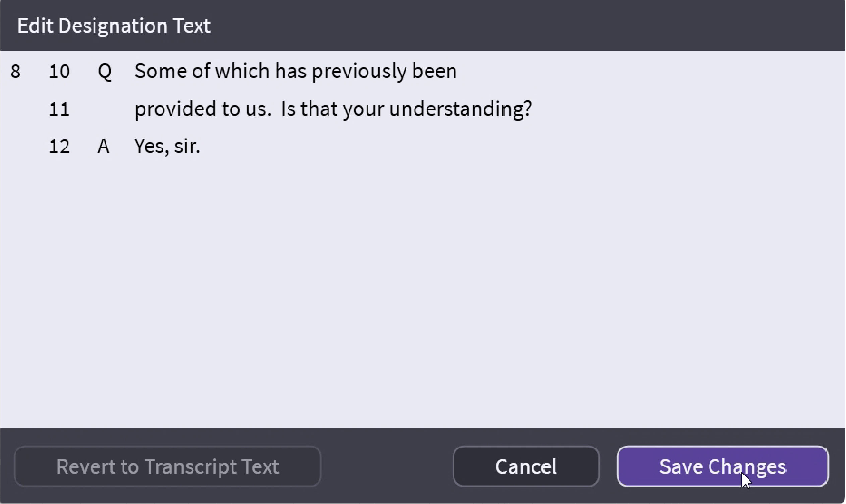846x504 pixels.
Task: Click the A answer marker
Action: (103, 147)
